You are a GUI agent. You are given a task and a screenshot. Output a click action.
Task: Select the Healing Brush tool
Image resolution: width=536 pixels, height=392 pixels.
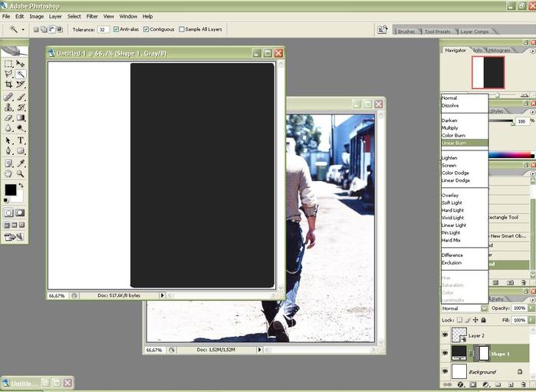pos(8,97)
